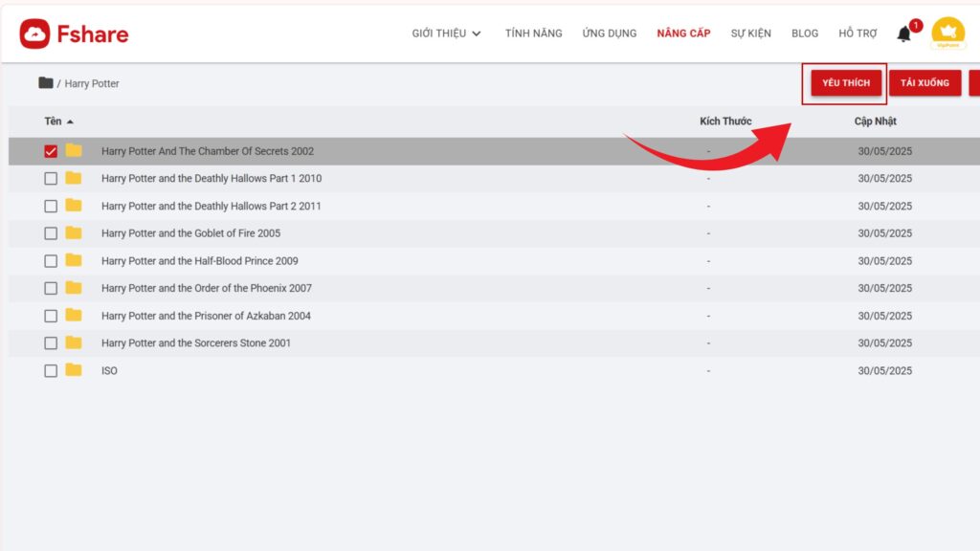Open the notifications bell icon

903,33
